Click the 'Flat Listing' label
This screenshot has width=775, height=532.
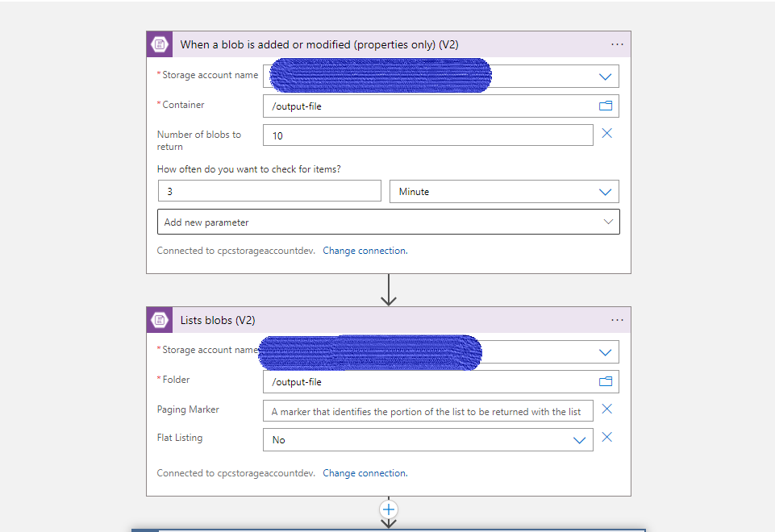click(x=180, y=438)
